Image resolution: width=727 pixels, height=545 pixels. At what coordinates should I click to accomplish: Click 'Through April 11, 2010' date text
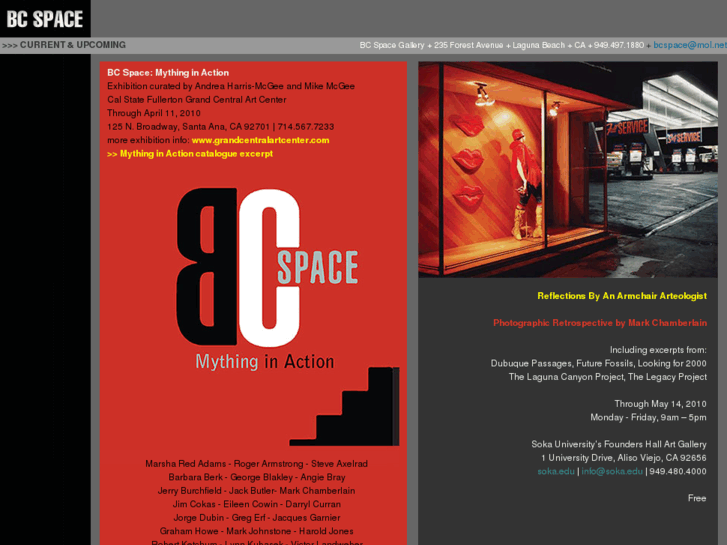pyautogui.click(x=154, y=113)
